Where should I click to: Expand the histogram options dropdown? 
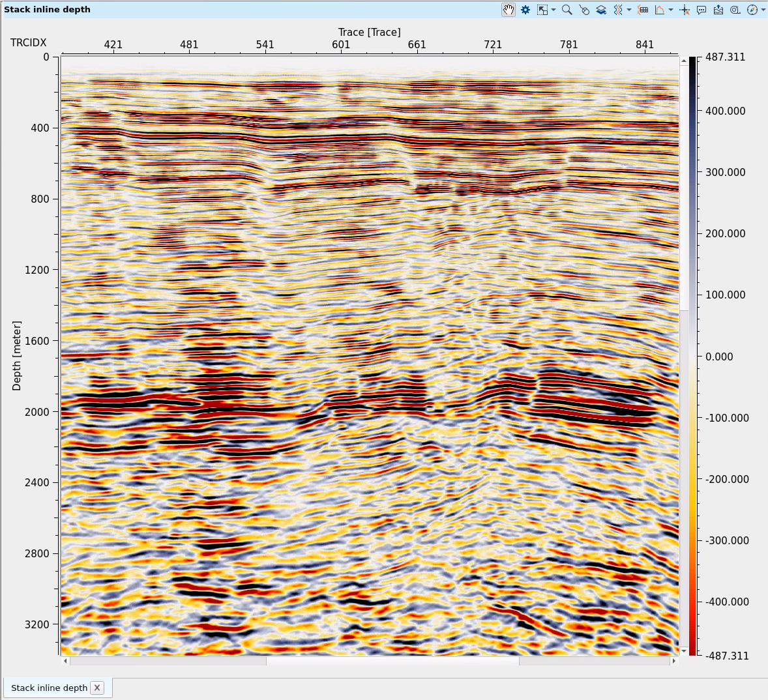(671, 10)
